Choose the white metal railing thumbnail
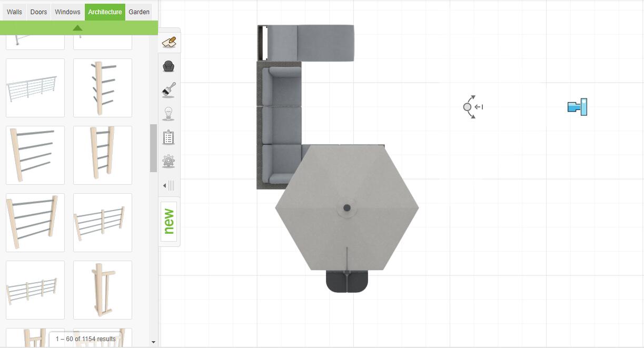Screen dimensions: 644x348 35,88
